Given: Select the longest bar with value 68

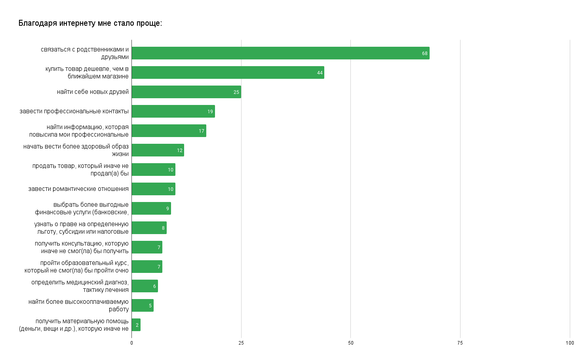Looking at the screenshot, I should [280, 53].
